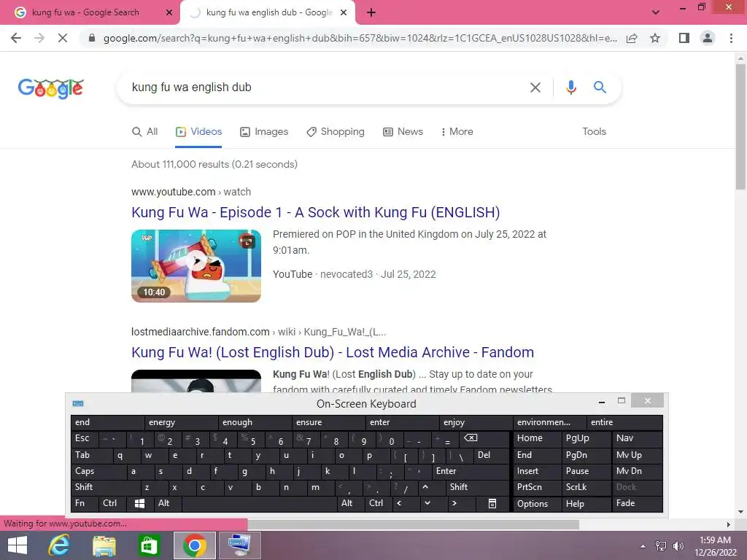Open the Chrome profile menu
The height and width of the screenshot is (560, 747).
coord(708,38)
